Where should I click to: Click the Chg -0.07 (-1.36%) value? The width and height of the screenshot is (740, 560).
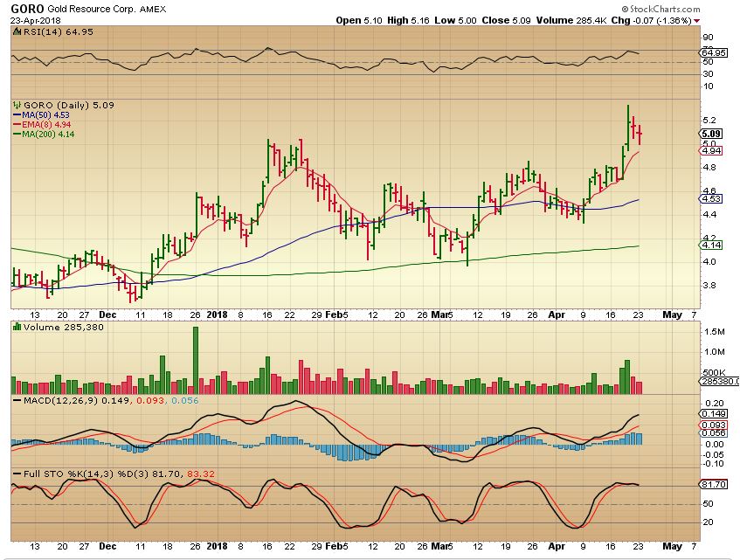coord(651,21)
